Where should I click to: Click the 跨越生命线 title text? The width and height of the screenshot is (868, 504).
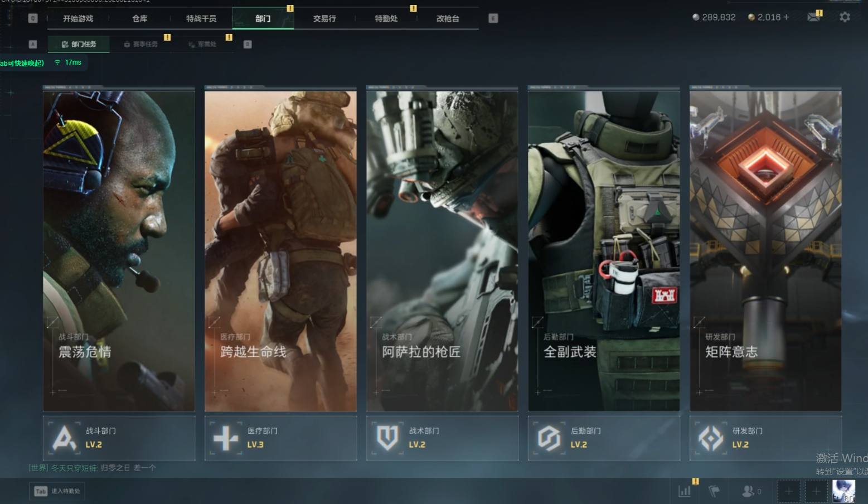point(253,352)
